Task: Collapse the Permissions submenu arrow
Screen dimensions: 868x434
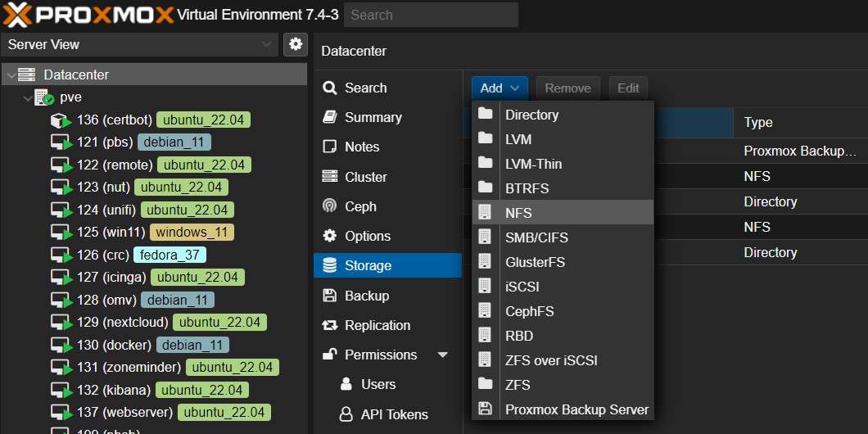Action: [443, 355]
